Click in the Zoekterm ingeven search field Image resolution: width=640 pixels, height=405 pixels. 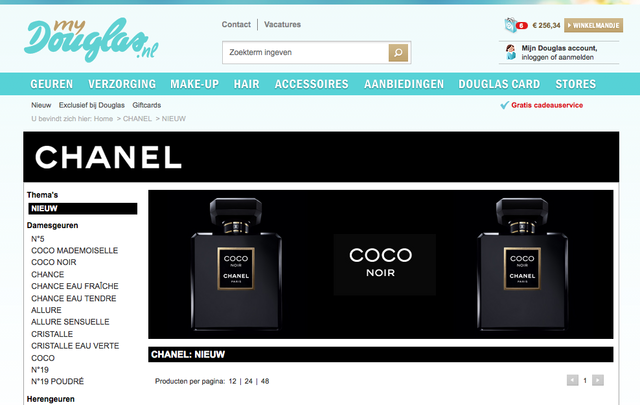pyautogui.click(x=306, y=53)
